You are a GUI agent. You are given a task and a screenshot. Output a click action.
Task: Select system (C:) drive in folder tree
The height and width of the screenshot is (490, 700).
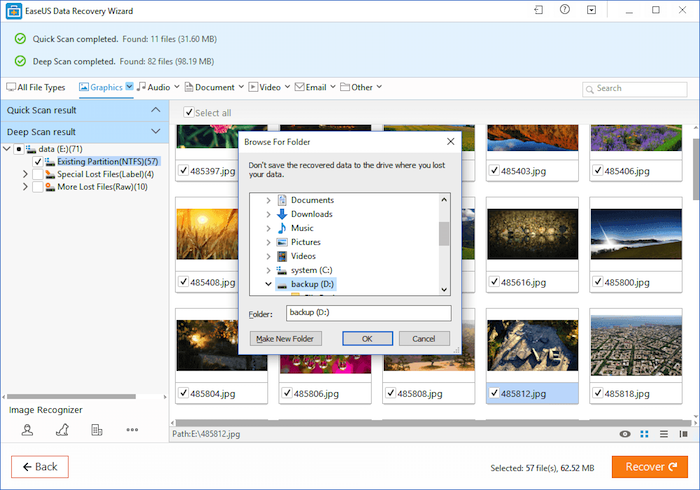[311, 270]
